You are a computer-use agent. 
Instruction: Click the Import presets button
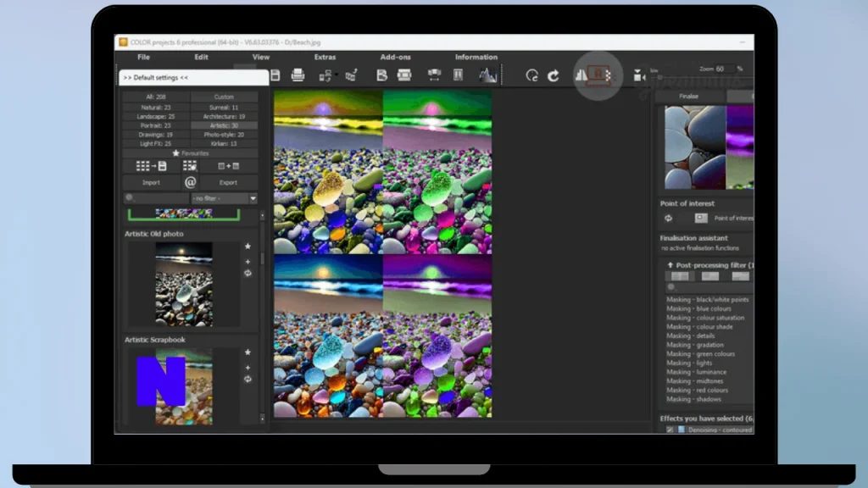[151, 183]
